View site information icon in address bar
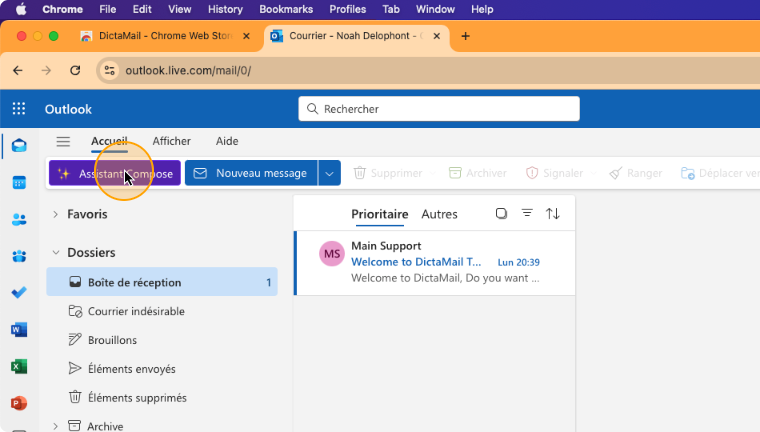The width and height of the screenshot is (760, 432). [x=110, y=71]
